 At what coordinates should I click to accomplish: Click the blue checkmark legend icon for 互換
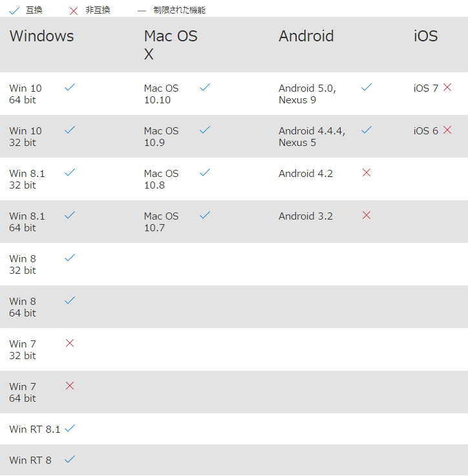point(14,11)
